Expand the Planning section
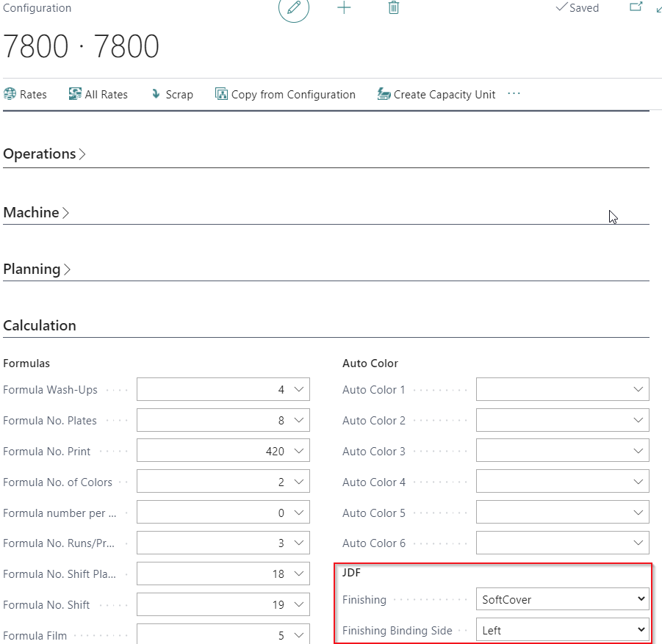The image size is (662, 644). tap(37, 269)
